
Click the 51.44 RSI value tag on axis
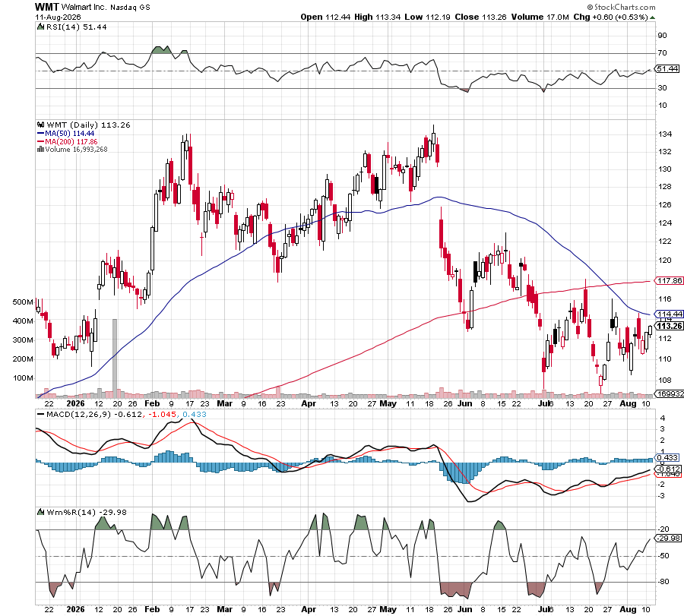point(667,69)
